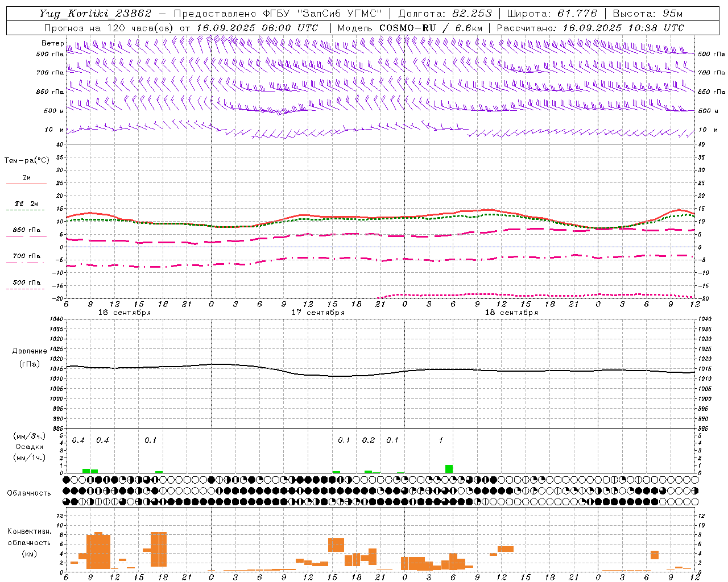728x582 pixels.
Task: Click the Долгота: 82.253 header value
Action: tap(445, 14)
